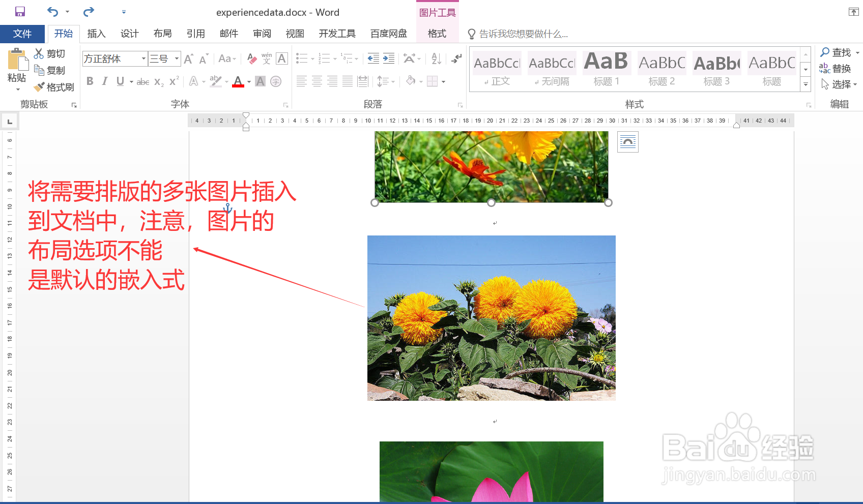Image resolution: width=863 pixels, height=504 pixels.
Task: Toggle center text alignment
Action: tap(318, 81)
